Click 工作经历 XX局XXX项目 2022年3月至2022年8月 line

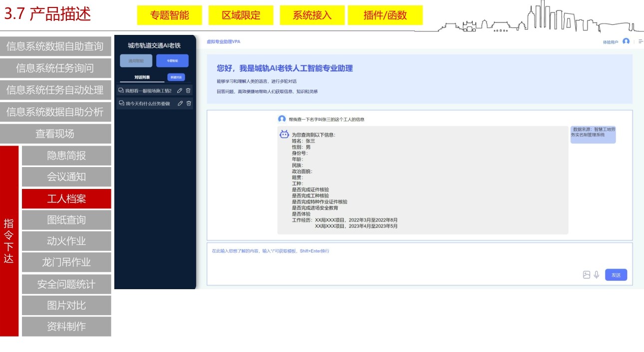coord(345,220)
